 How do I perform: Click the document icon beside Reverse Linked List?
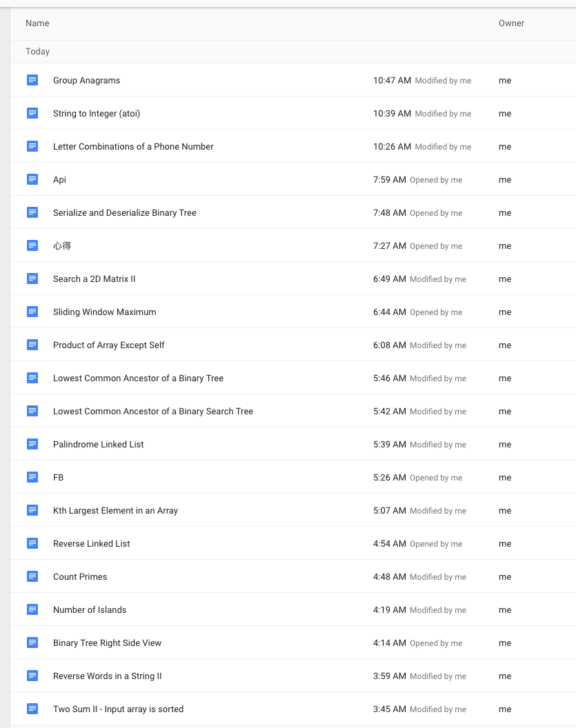click(32, 543)
